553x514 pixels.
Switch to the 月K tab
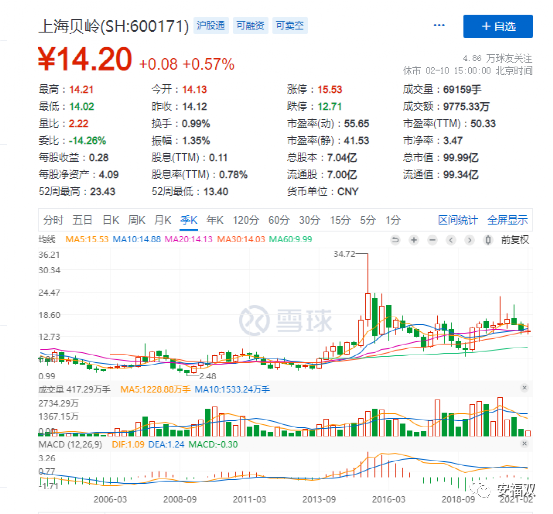click(163, 220)
